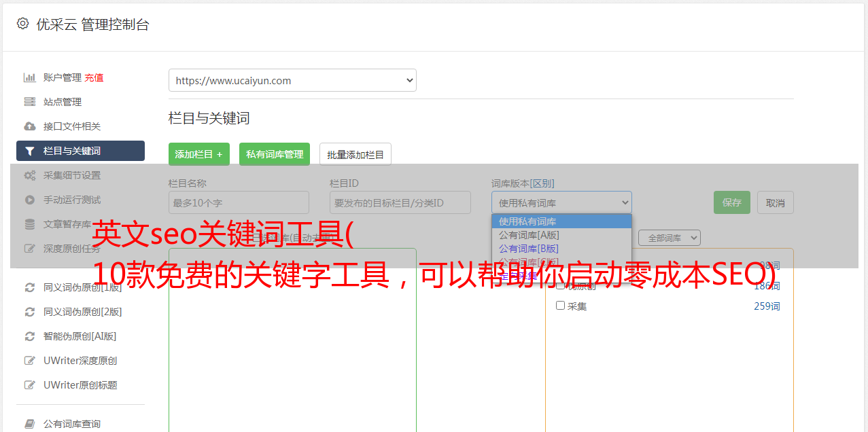Image resolution: width=868 pixels, height=432 pixels.
Task: Click the 批量添加栏目 button
Action: pos(355,154)
